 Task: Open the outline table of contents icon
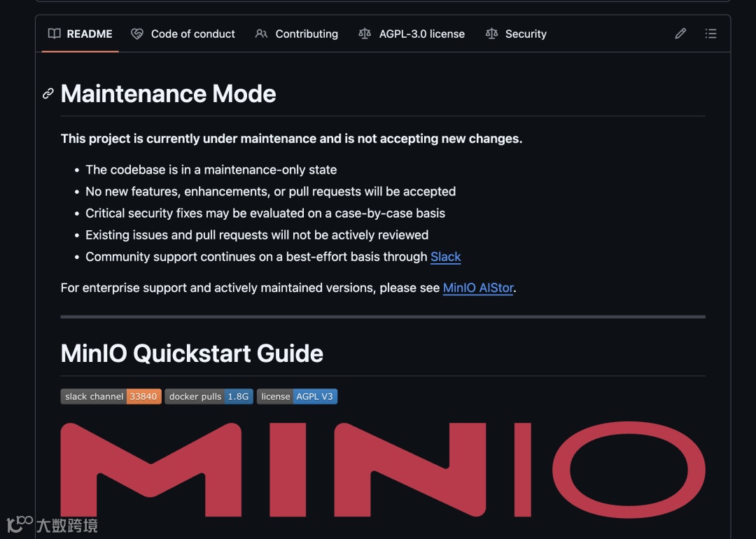(x=710, y=34)
